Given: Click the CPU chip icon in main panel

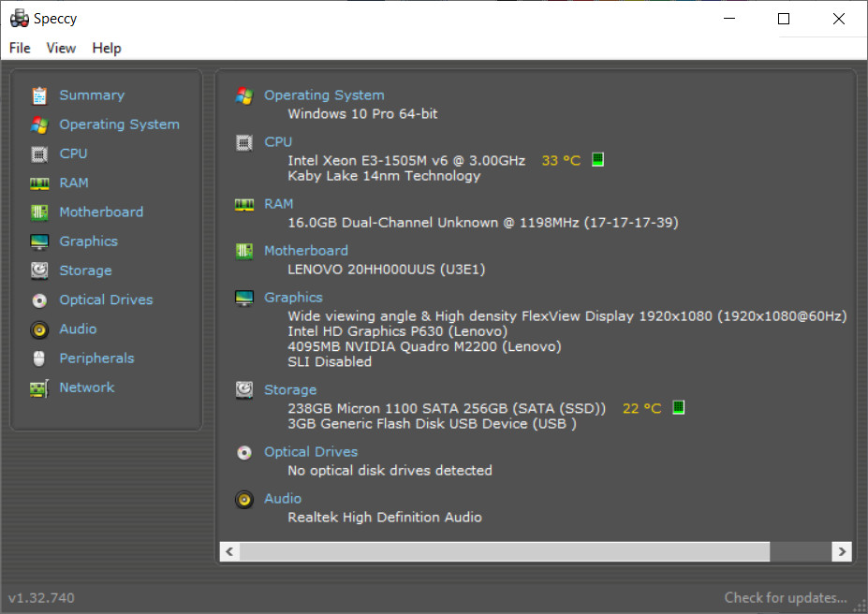Looking at the screenshot, I should coord(244,143).
